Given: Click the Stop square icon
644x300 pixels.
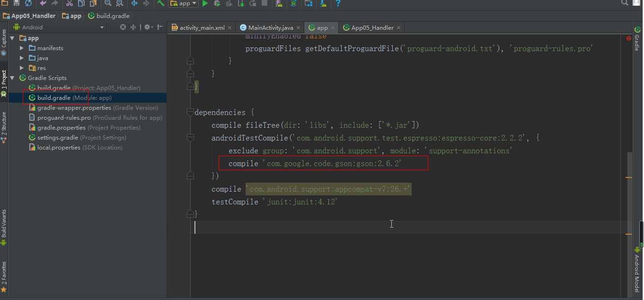Looking at the screenshot, I should (265, 3).
